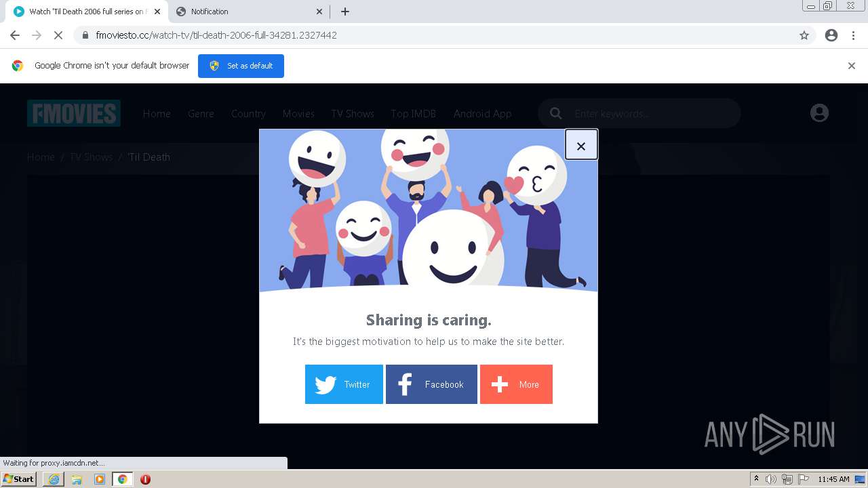Click the 11:45 AM clock
The width and height of the screenshot is (868, 488).
tap(833, 479)
